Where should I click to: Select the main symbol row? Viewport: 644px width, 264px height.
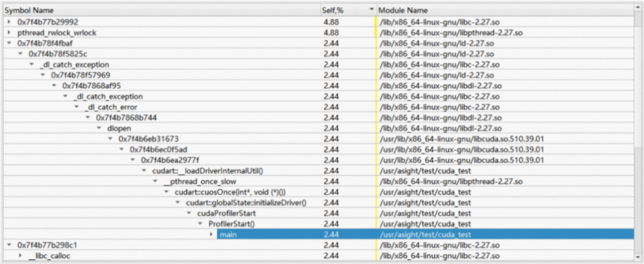[x=322, y=234]
